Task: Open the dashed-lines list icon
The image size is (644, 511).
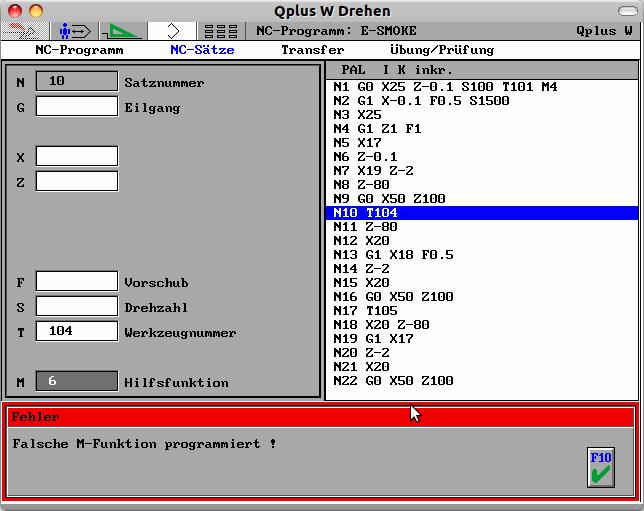Action: tap(221, 31)
